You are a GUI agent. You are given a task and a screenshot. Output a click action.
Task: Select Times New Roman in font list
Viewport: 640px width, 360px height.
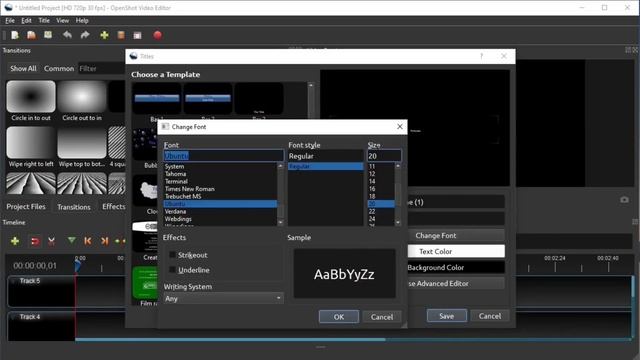pos(189,189)
